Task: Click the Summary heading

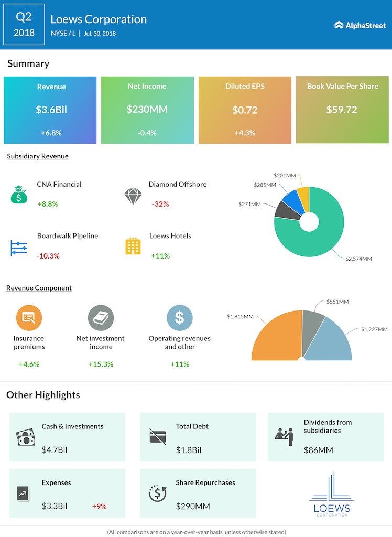Action: [x=28, y=63]
